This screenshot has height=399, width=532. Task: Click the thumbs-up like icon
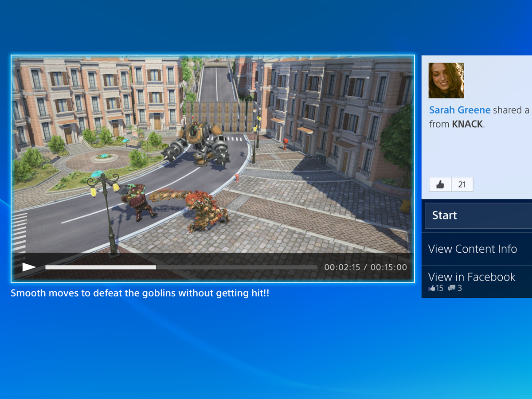tap(440, 184)
